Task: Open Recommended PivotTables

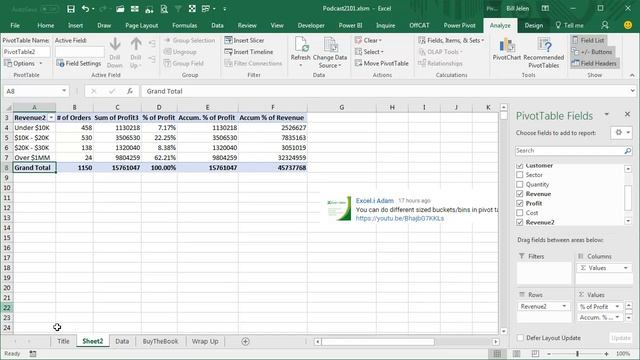Action: (544, 53)
